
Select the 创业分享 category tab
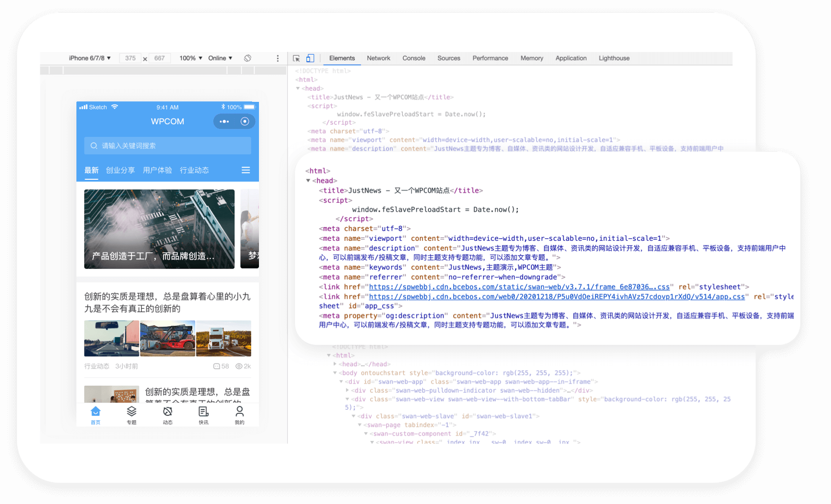point(120,170)
